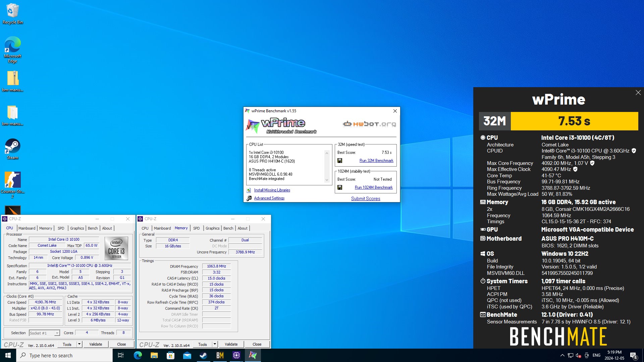This screenshot has width=644, height=362.
Task: Open Mainboard tab in left CPU-Z window
Action: click(27, 228)
